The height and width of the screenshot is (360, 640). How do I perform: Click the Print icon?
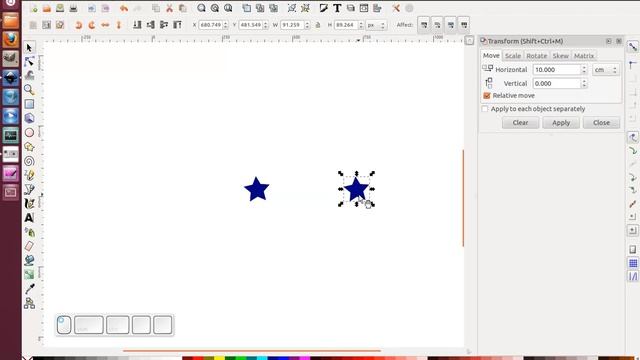(x=73, y=8)
